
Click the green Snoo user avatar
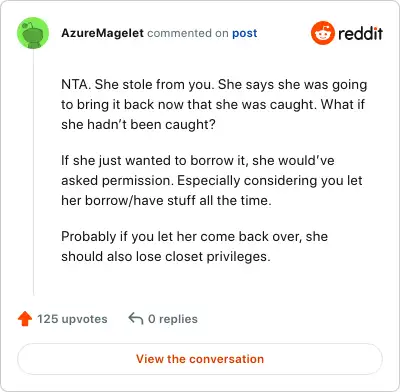pos(33,33)
